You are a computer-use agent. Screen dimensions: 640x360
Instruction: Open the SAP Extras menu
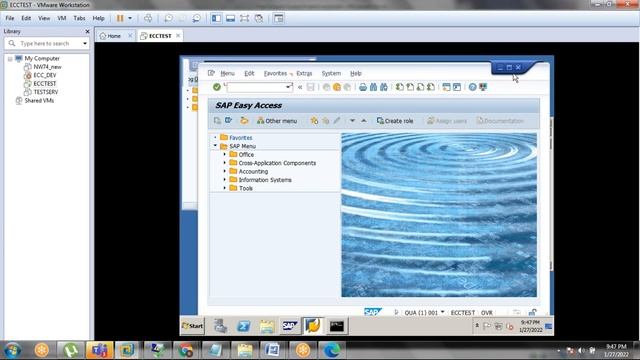click(x=304, y=73)
